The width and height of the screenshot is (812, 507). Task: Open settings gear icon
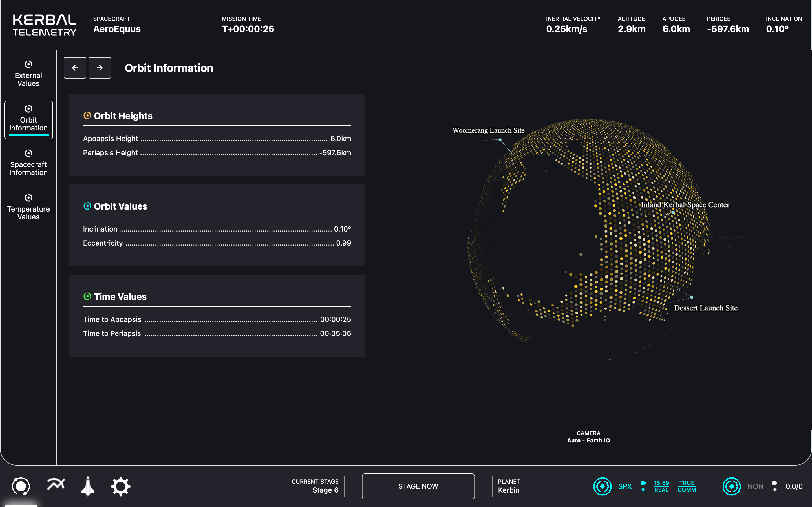pos(120,486)
